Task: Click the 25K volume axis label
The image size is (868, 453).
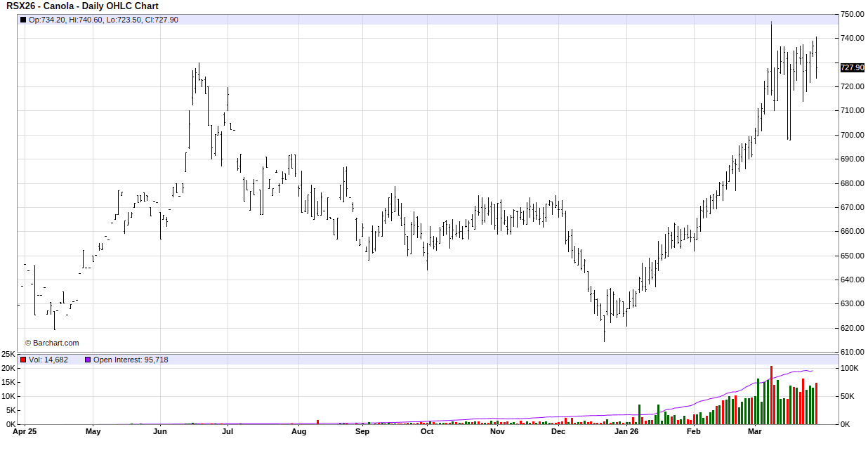Action: pos(8,354)
